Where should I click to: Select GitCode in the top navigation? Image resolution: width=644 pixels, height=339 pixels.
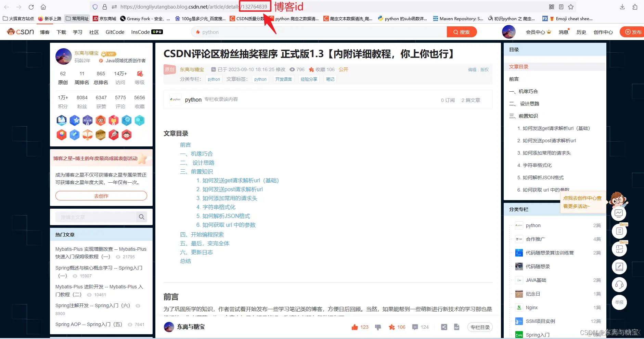coord(114,32)
